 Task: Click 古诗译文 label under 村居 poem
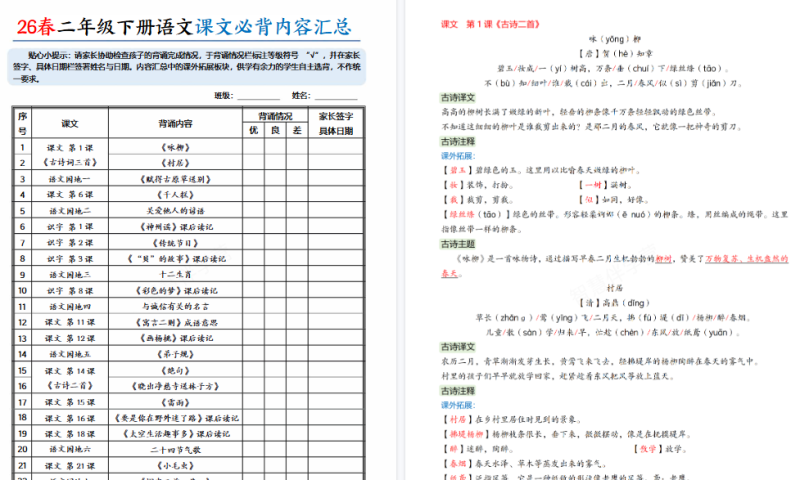coord(458,347)
